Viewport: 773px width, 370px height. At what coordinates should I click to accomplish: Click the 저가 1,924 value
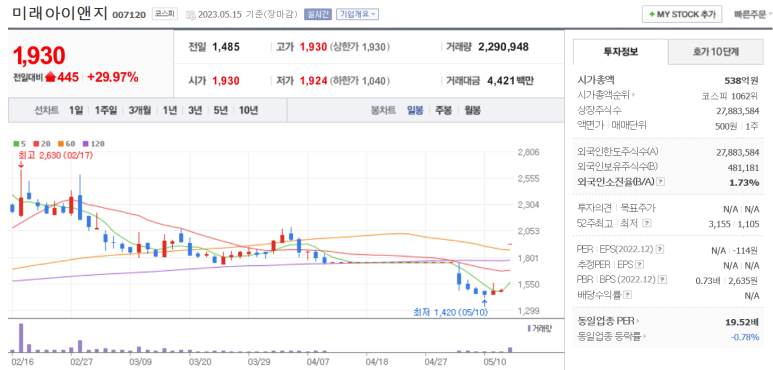tap(314, 81)
